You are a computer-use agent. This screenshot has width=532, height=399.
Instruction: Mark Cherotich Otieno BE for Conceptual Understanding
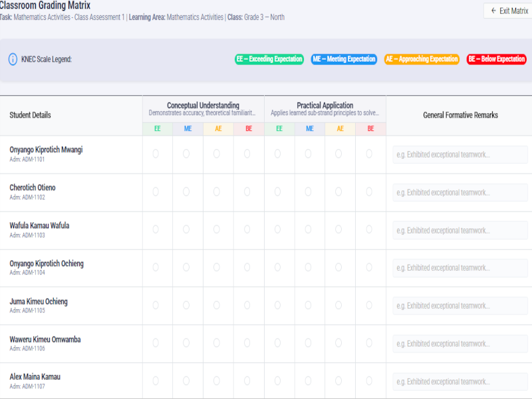[247, 192]
